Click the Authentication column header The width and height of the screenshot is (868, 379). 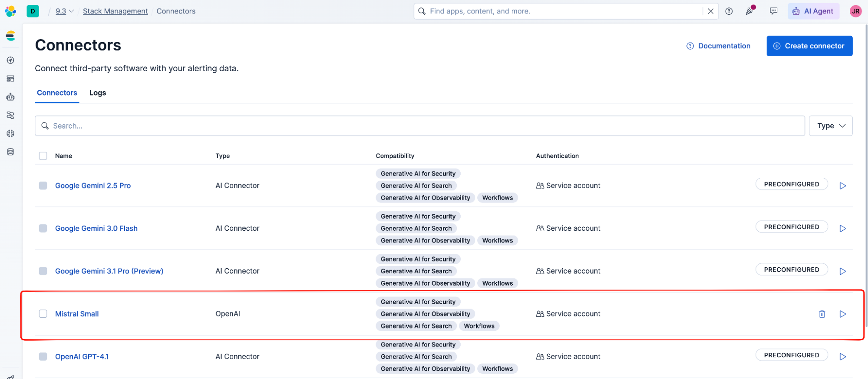[x=558, y=156]
